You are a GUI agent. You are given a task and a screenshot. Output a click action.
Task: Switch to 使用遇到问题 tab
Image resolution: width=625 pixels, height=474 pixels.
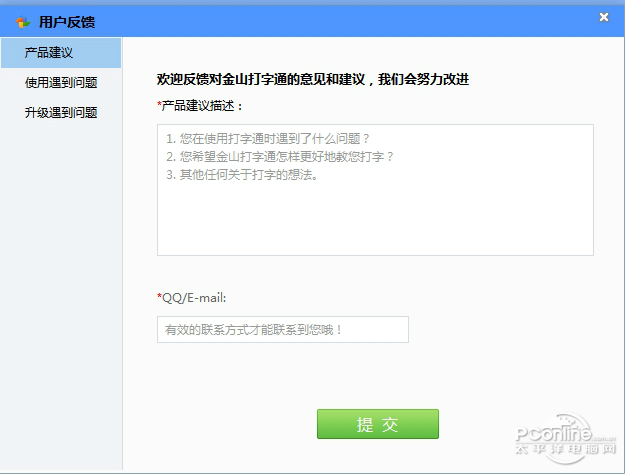pos(61,83)
